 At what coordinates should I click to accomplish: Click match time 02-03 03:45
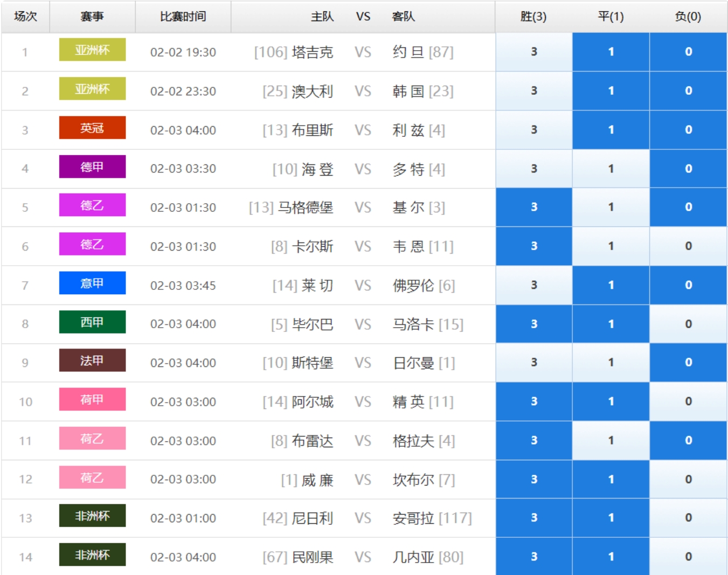(x=183, y=286)
